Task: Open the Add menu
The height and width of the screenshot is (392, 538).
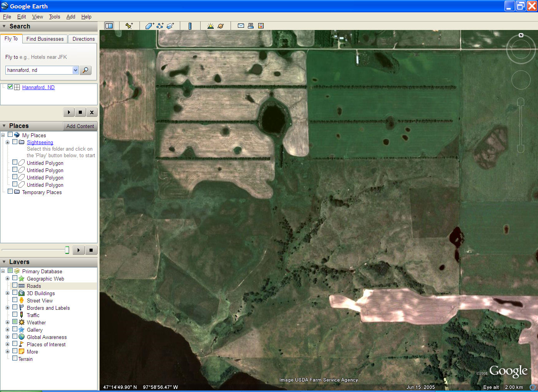Action: coord(71,17)
